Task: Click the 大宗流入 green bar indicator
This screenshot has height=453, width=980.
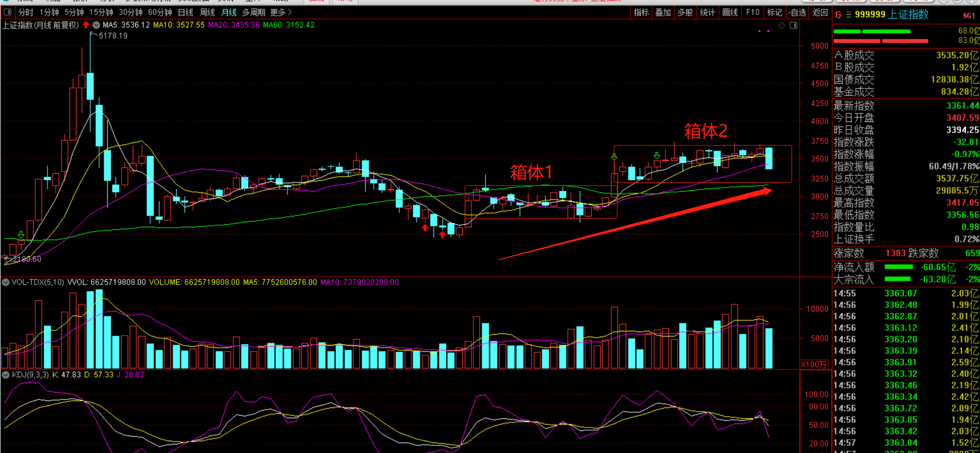Action: pos(897,279)
